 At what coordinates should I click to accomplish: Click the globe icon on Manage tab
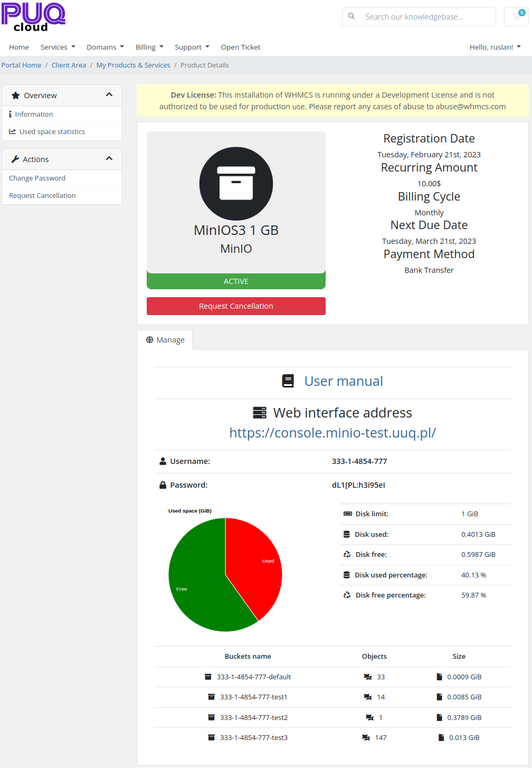(150, 340)
